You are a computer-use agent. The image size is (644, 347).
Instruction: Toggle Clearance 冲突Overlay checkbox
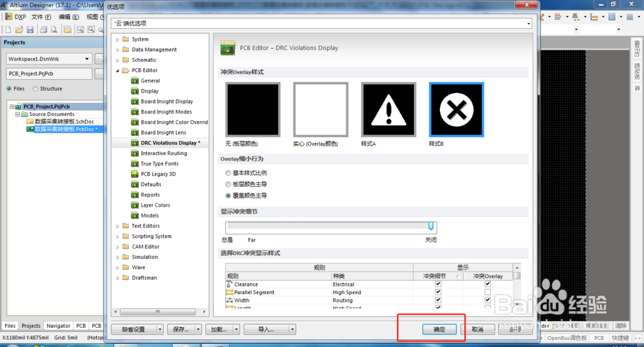[488, 284]
